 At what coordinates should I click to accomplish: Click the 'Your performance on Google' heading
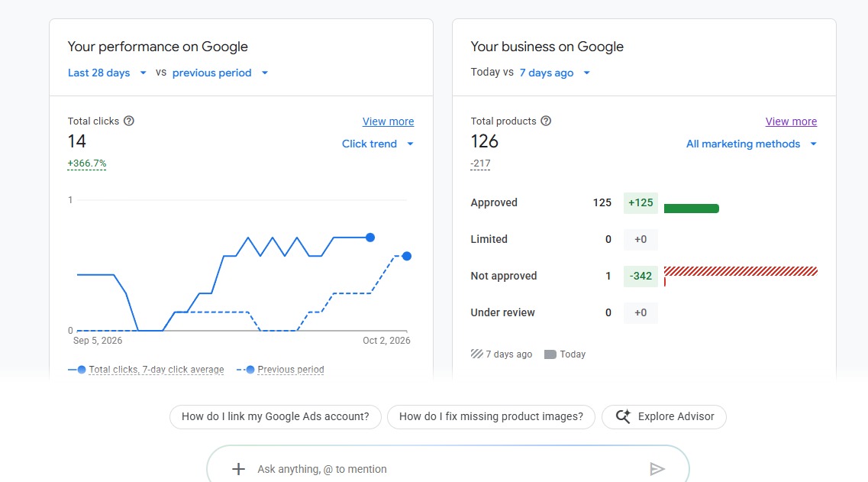[x=158, y=47]
